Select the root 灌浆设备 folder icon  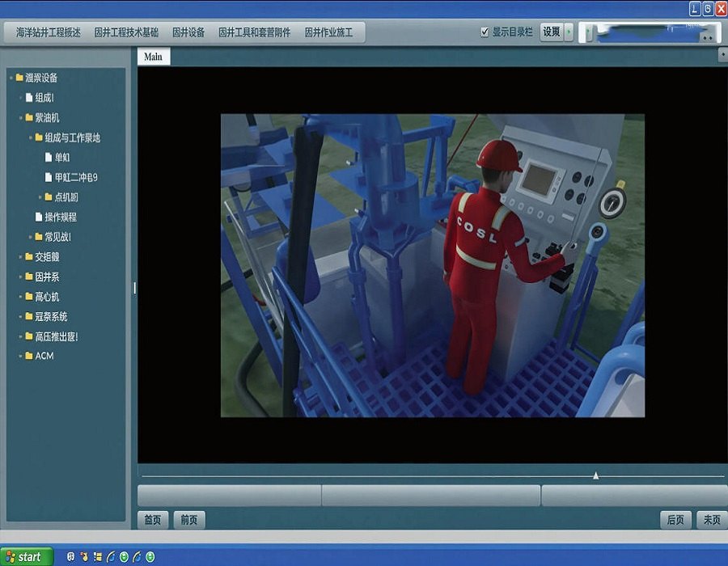coord(19,77)
